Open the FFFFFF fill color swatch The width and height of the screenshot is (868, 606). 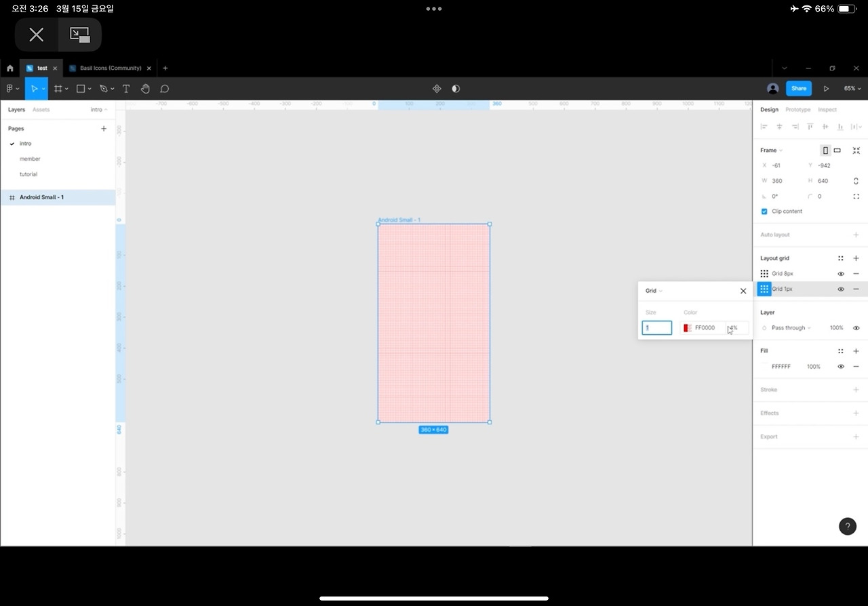(765, 367)
